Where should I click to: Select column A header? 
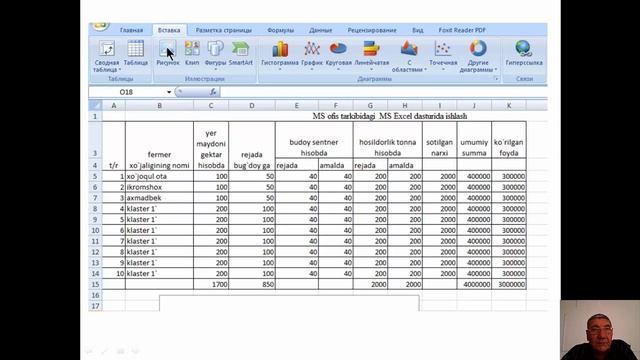[113, 105]
